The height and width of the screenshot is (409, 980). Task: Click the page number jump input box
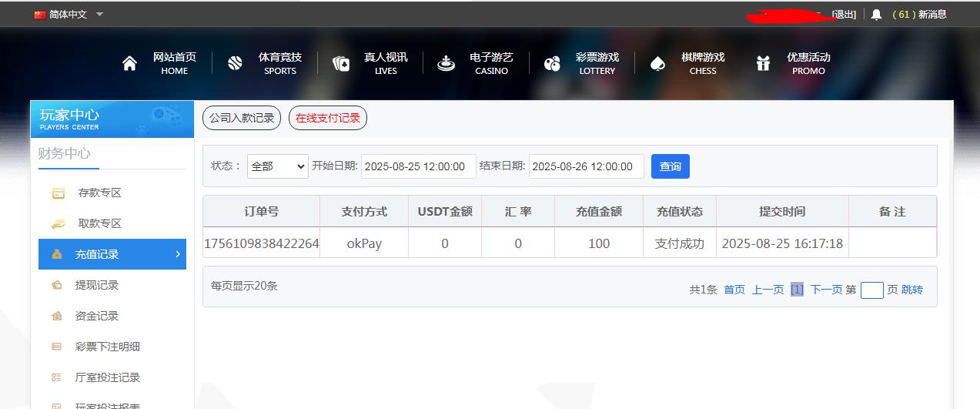pos(871,290)
